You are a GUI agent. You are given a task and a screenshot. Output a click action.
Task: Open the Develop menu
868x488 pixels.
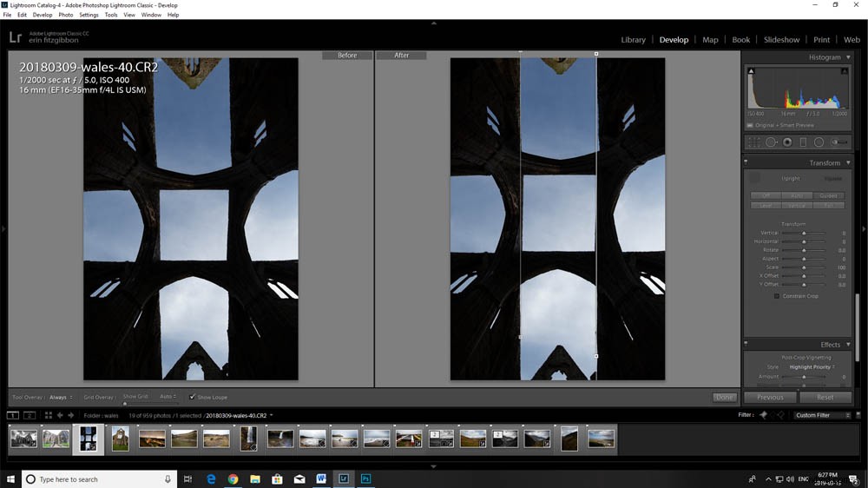point(42,15)
